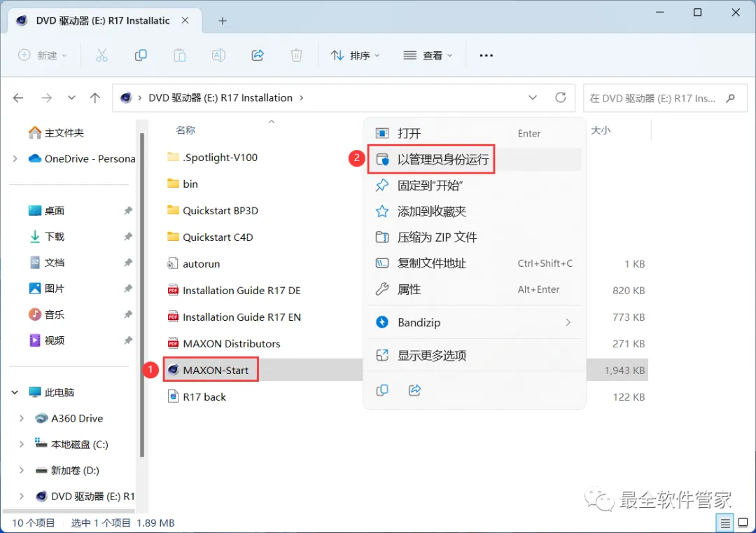Click the Cut scissors icon in toolbar

(x=101, y=55)
